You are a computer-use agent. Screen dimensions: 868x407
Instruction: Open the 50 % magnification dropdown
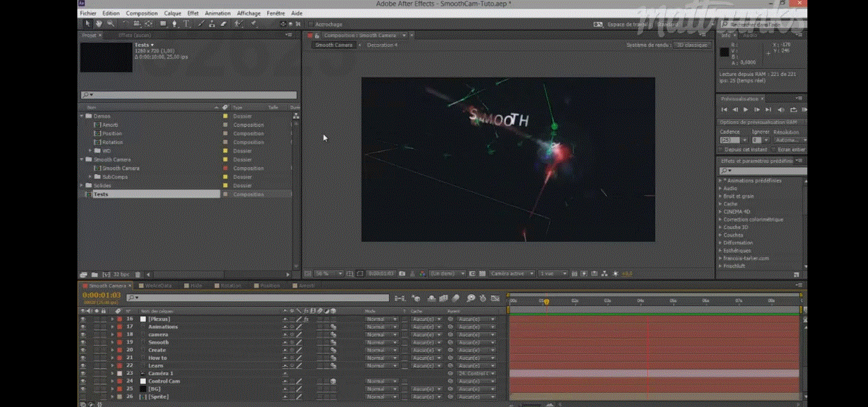(x=328, y=274)
